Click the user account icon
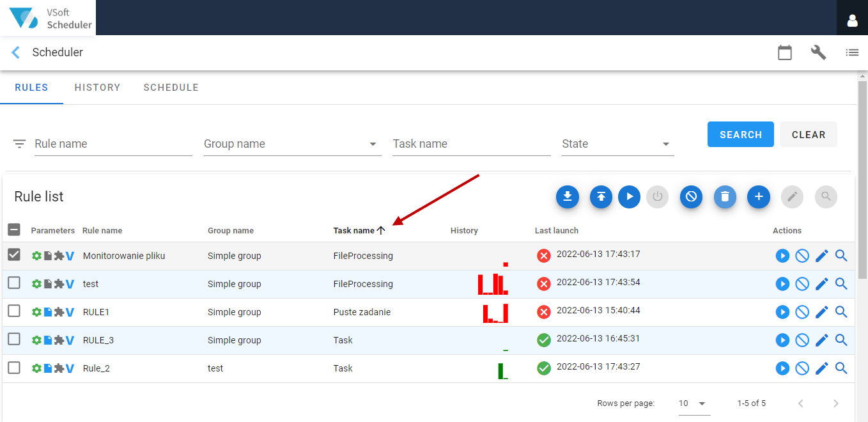Screen dimensions: 868x422 tap(852, 20)
